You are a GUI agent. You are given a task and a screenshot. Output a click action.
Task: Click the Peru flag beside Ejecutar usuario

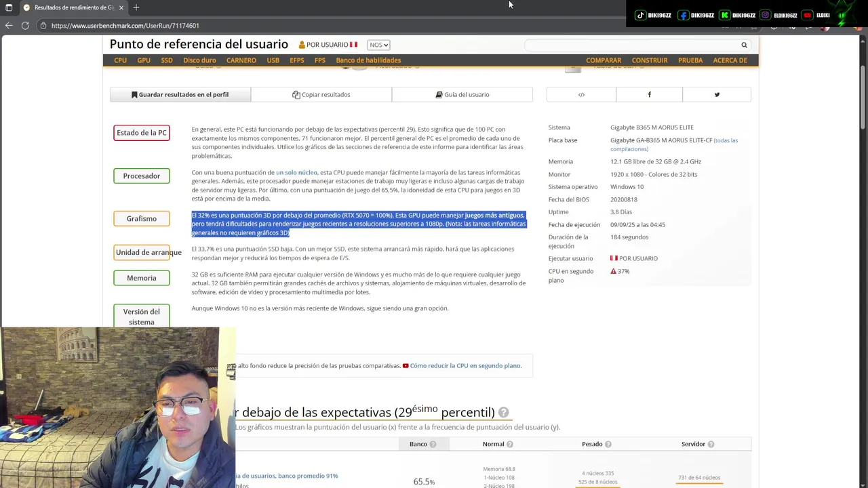614,258
